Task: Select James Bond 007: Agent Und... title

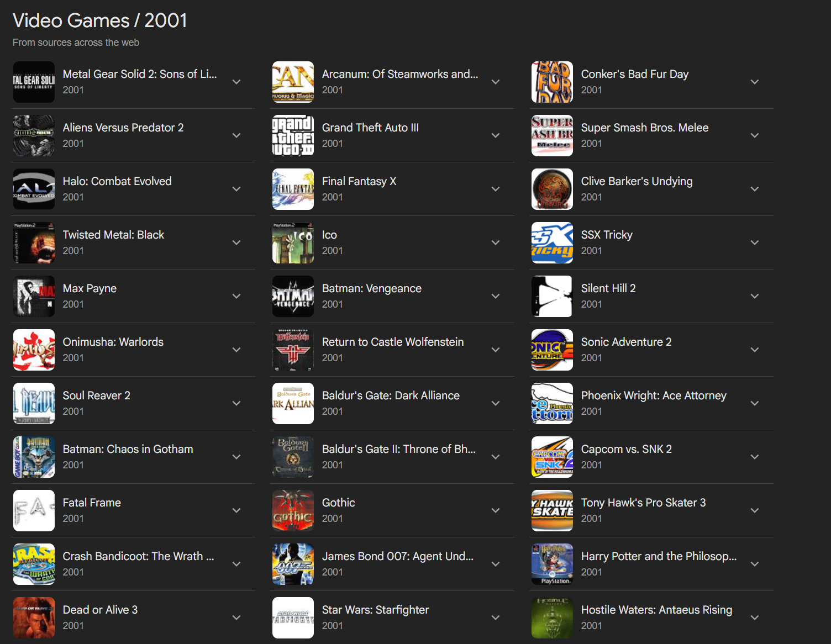Action: (x=398, y=556)
